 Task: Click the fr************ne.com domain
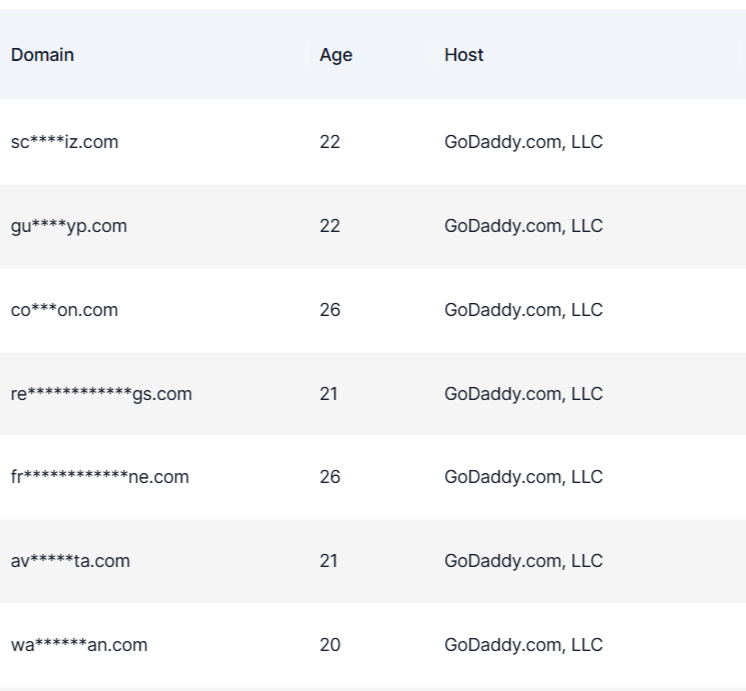tap(100, 478)
